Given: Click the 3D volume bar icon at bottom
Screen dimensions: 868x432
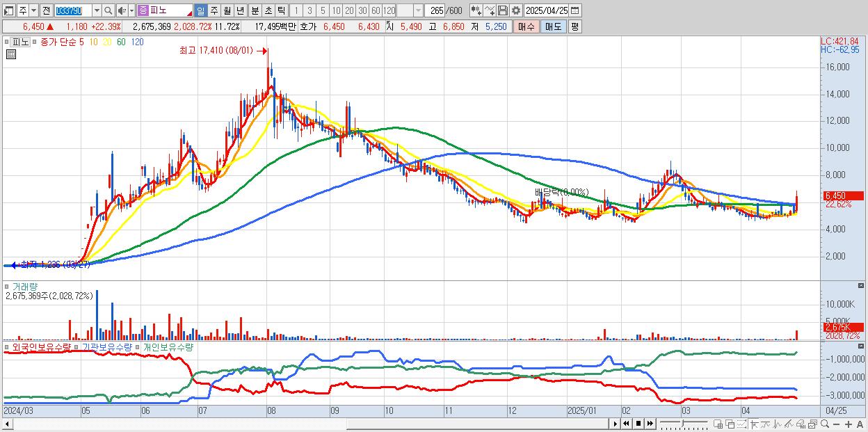Looking at the screenshot, I should 801,424.
